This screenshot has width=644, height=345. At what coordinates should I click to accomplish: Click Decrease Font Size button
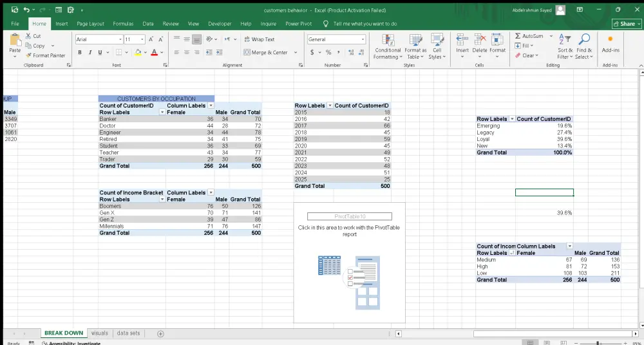(161, 39)
